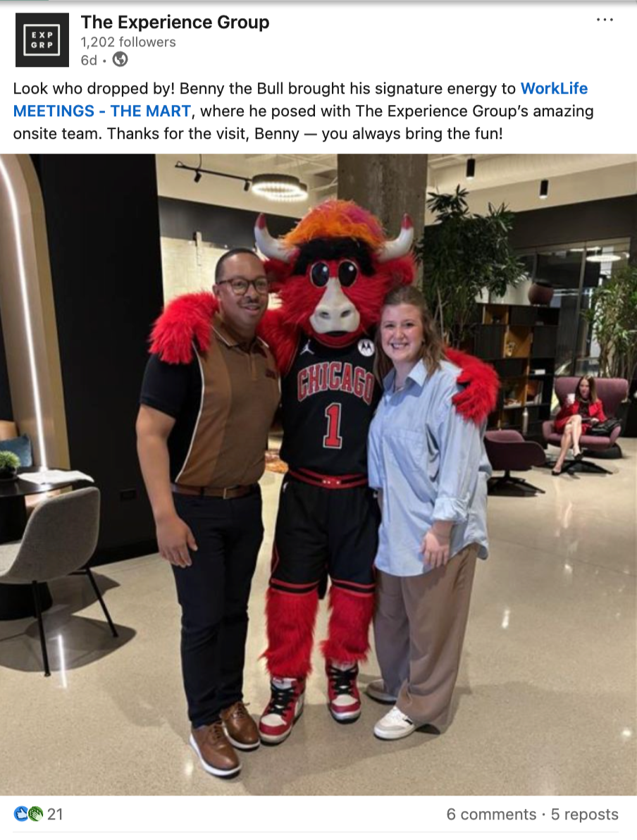
Task: Click the 1,202 followers text
Action: point(128,42)
